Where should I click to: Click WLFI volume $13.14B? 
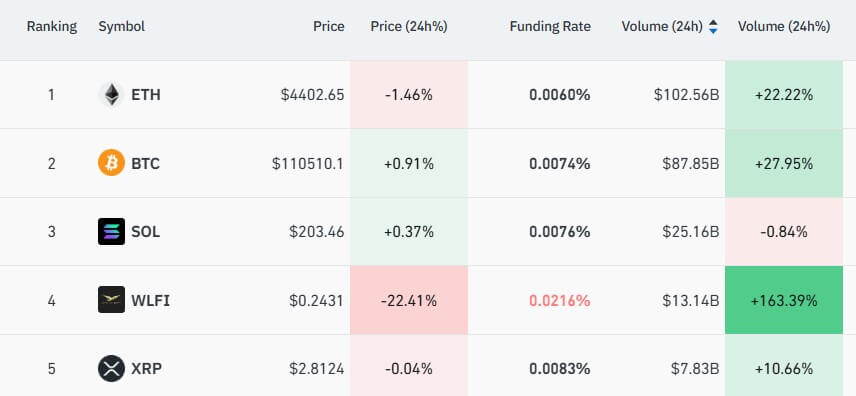[691, 300]
